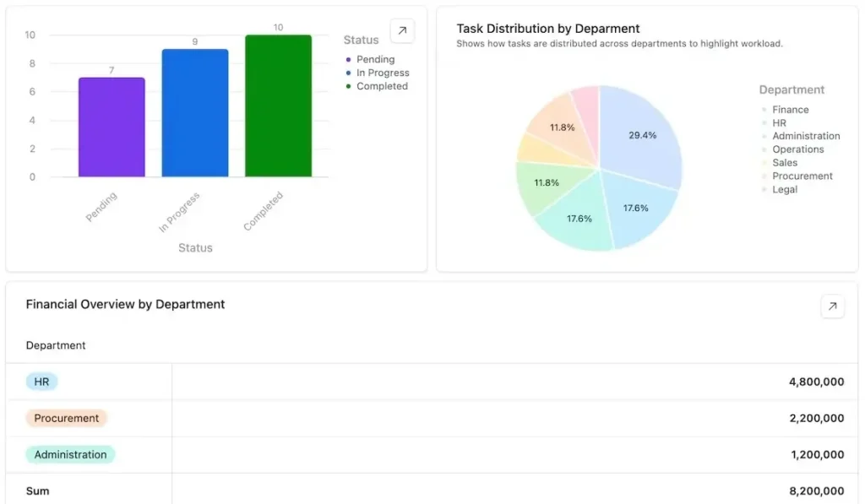Viewport: 865px width, 504px height.
Task: Open the Administration department row tag
Action: tap(70, 454)
